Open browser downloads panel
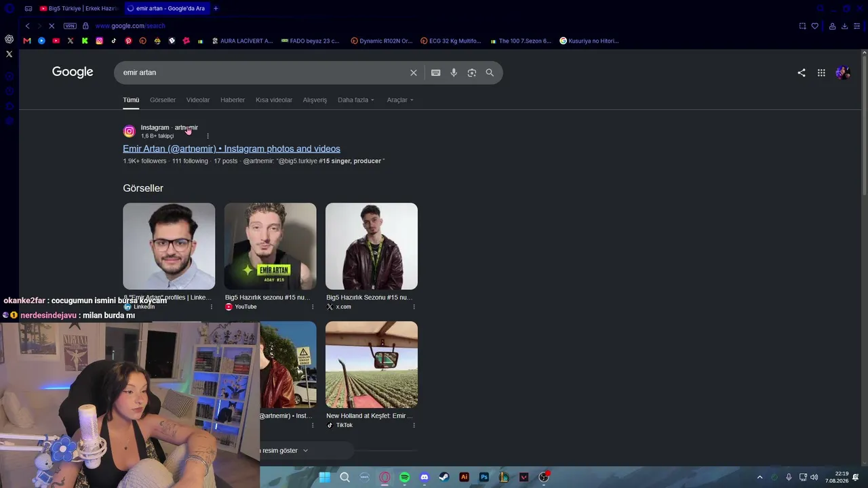868x488 pixels. (x=844, y=26)
